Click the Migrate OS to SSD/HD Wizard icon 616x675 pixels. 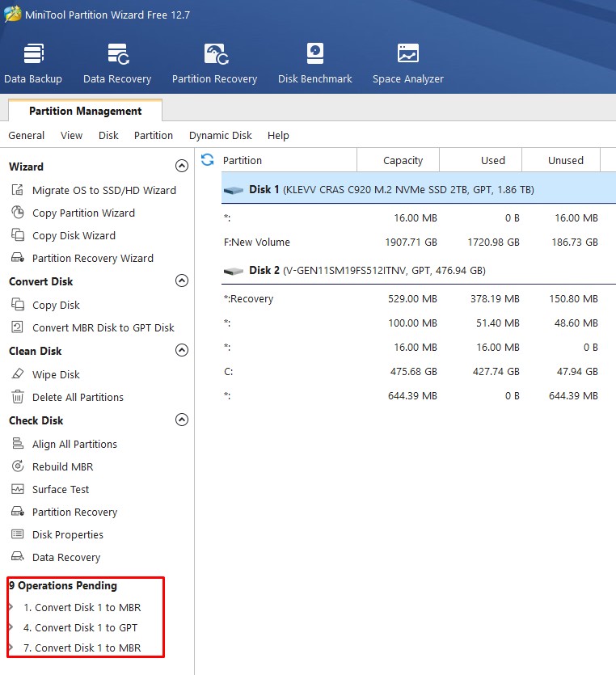coord(18,190)
